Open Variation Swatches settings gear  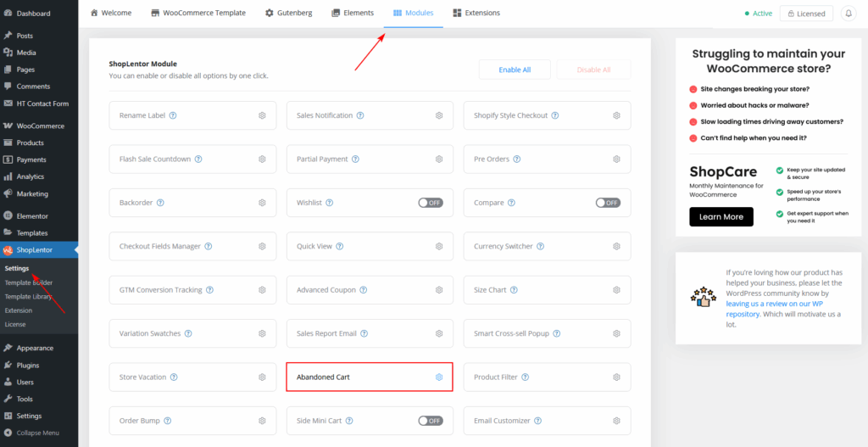tap(262, 333)
